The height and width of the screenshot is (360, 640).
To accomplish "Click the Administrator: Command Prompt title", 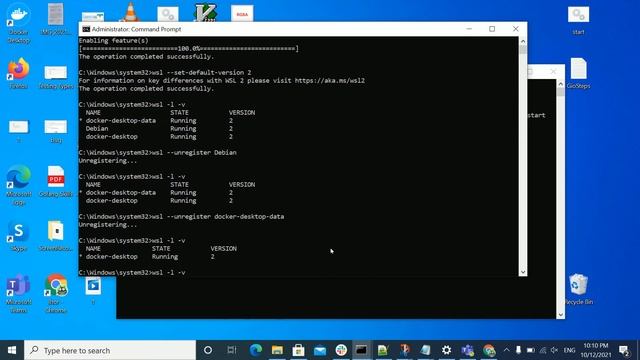I will point(136,29).
